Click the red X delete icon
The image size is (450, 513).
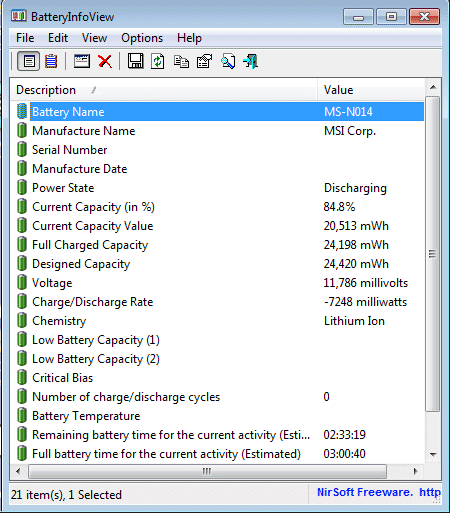click(x=105, y=61)
